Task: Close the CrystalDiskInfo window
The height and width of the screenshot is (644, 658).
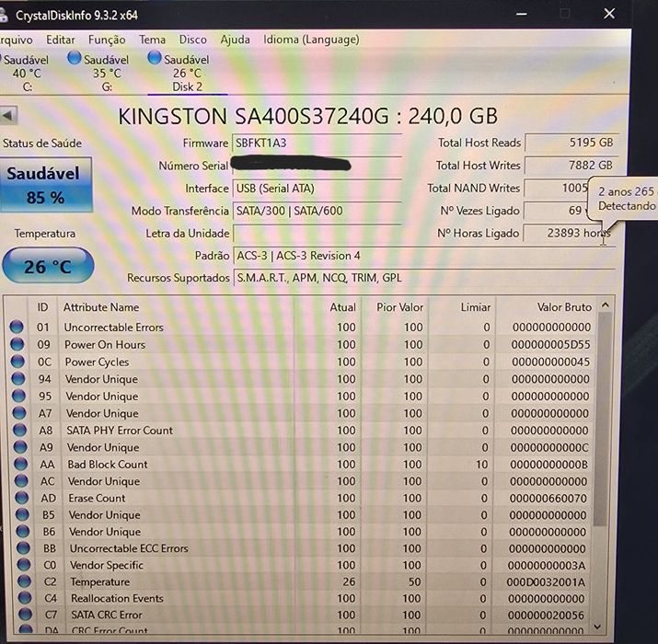Action: coord(609,14)
